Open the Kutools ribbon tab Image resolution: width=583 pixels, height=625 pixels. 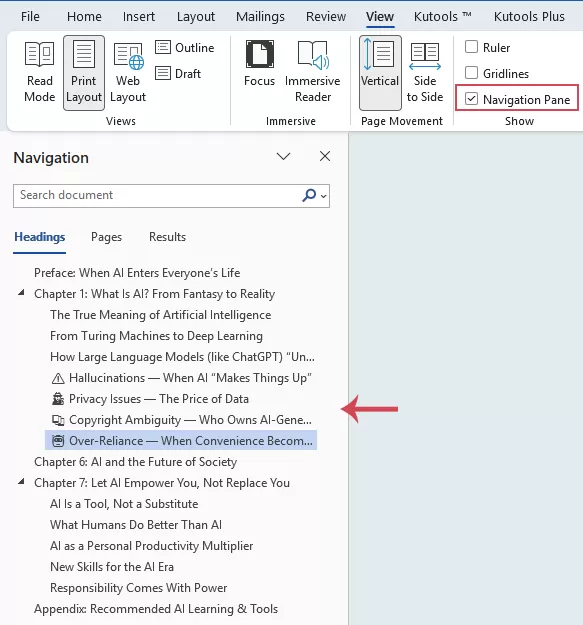coord(442,17)
